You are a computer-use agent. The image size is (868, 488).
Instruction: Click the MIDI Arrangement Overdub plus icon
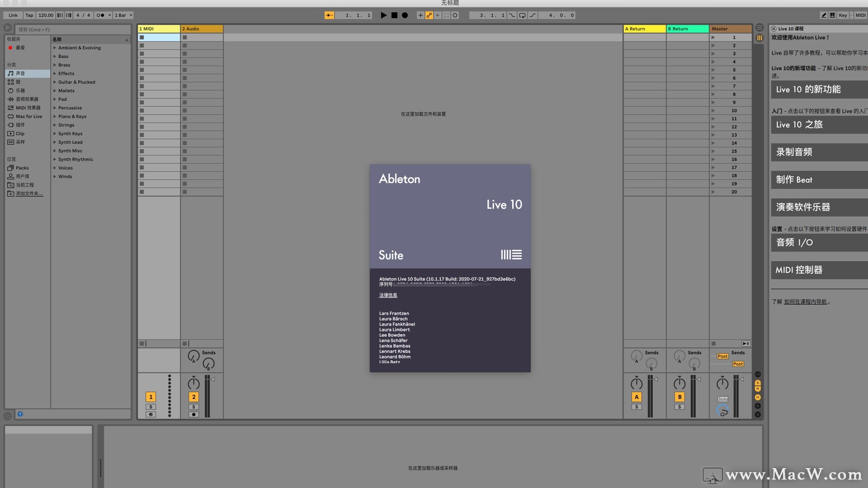420,15
